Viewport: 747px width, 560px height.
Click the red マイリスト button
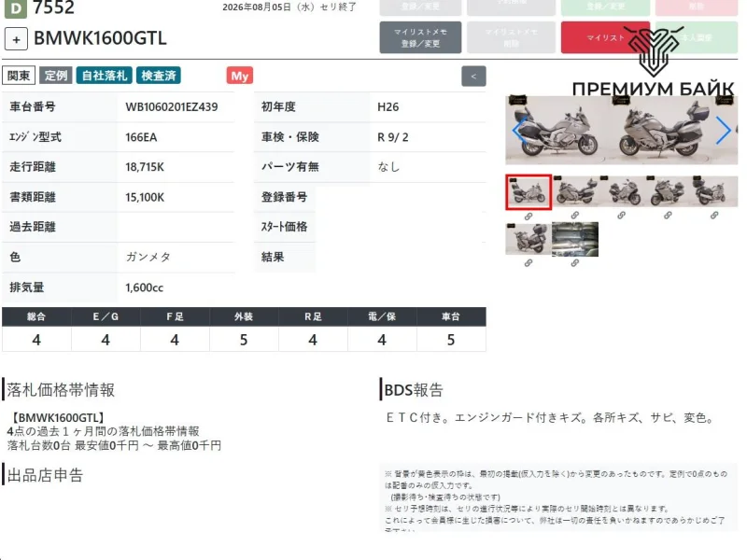605,37
